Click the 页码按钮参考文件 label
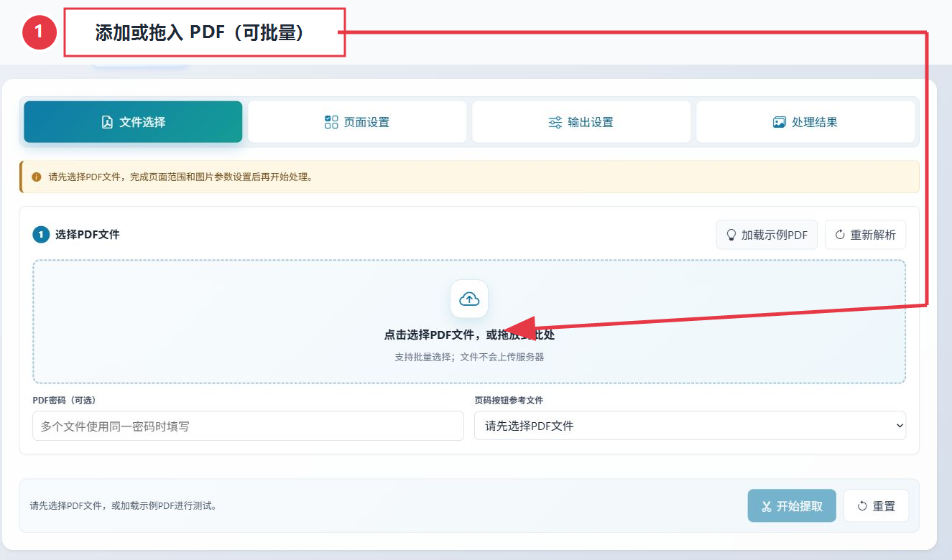Viewport: 952px width, 560px height. tap(509, 401)
